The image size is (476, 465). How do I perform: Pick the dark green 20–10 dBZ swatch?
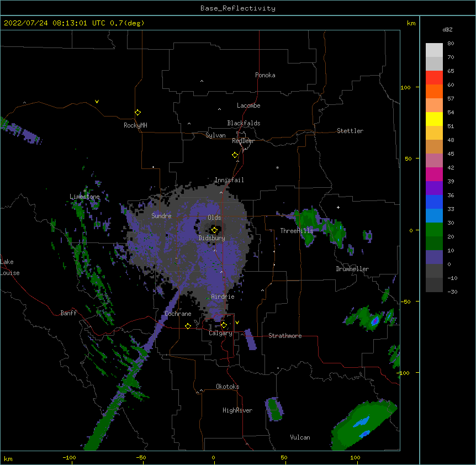tap(434, 244)
